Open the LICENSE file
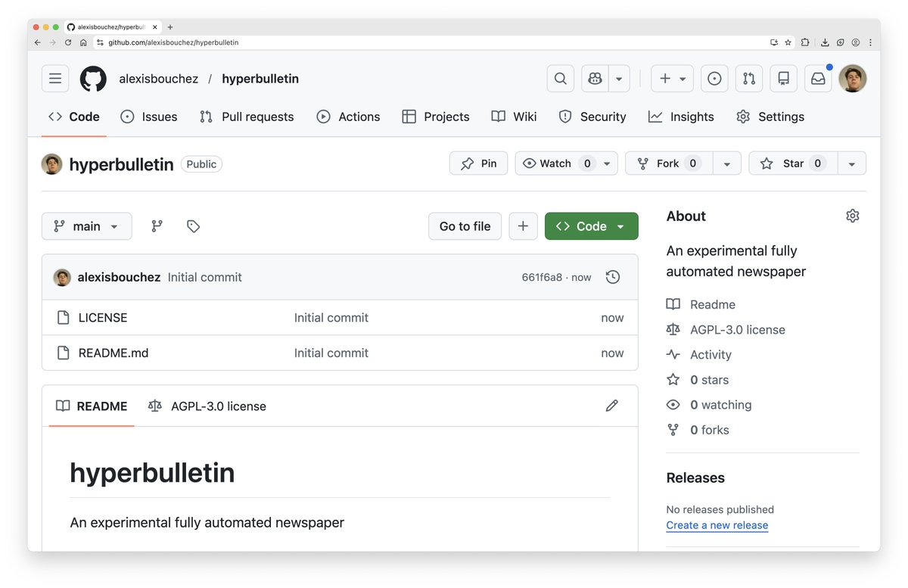 [103, 318]
